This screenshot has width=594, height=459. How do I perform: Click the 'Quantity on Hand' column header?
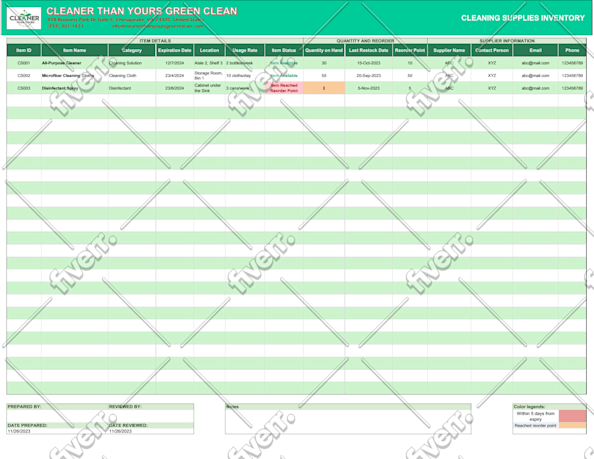(324, 50)
